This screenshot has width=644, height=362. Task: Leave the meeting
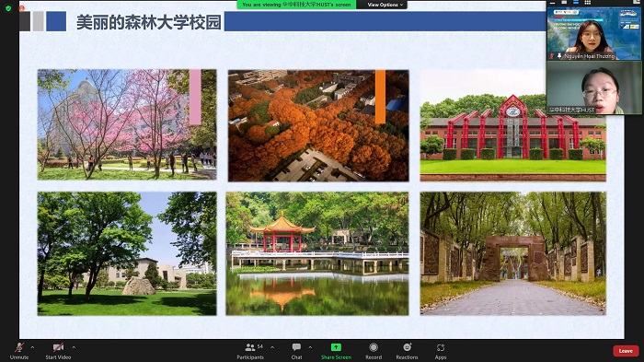click(x=626, y=351)
